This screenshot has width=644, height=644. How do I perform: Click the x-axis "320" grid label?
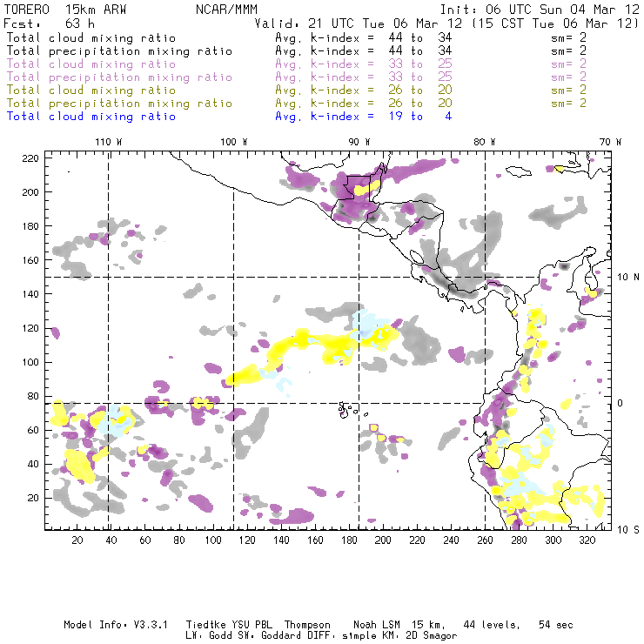pos(587,540)
